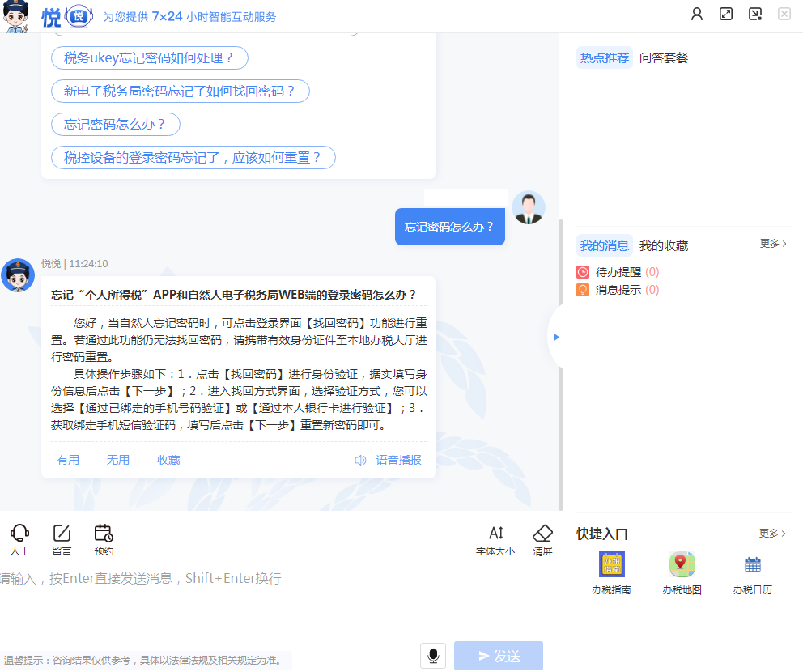Click suggestion 新电子税务局密码忘记了如何找回密码？
The image size is (803, 672).
(x=181, y=91)
